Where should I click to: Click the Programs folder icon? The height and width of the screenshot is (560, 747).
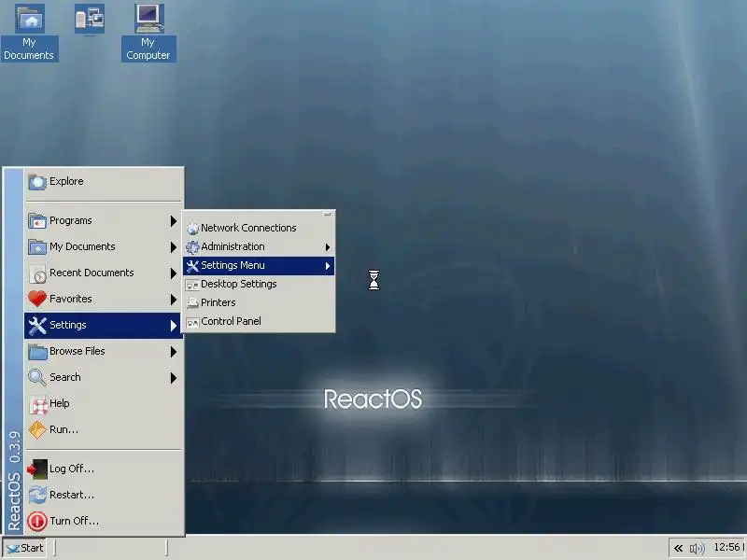click(37, 221)
